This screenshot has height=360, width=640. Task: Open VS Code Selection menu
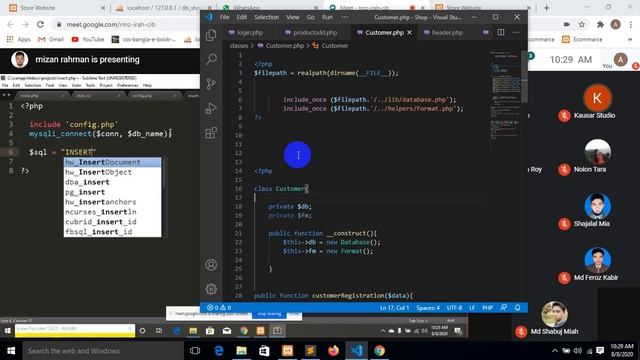tap(267, 17)
